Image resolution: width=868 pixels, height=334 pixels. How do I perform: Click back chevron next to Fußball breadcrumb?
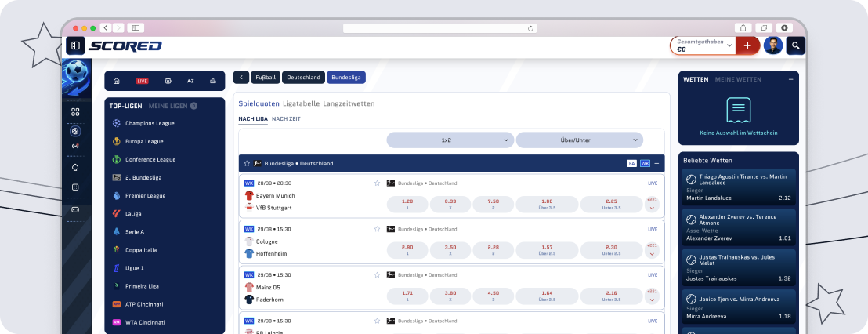241,78
